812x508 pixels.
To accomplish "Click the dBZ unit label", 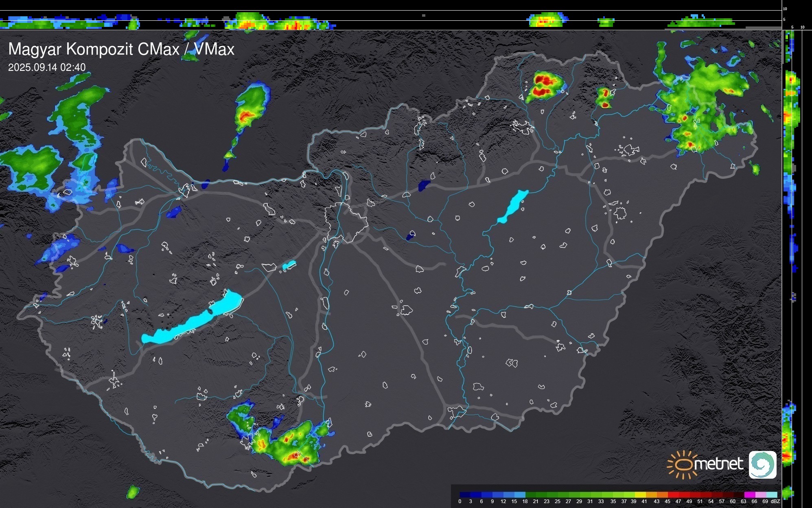I will (x=775, y=501).
